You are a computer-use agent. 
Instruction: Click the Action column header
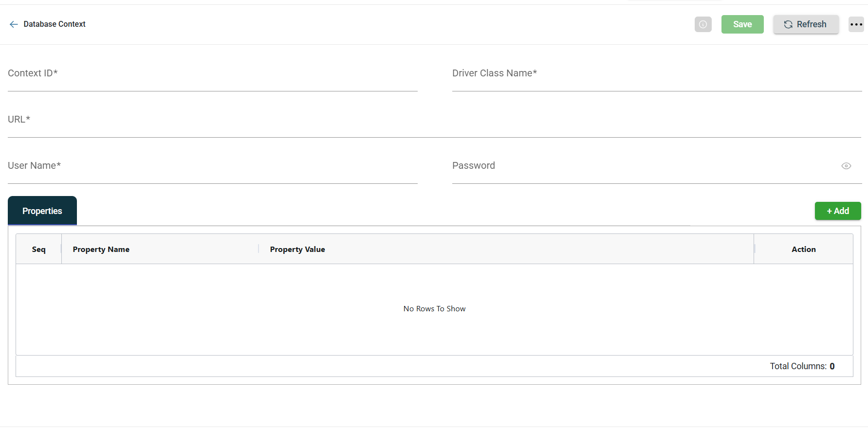point(803,250)
